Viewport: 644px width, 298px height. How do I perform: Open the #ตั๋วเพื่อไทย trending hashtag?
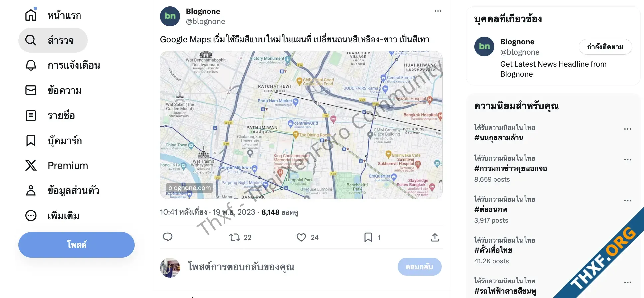coord(493,250)
